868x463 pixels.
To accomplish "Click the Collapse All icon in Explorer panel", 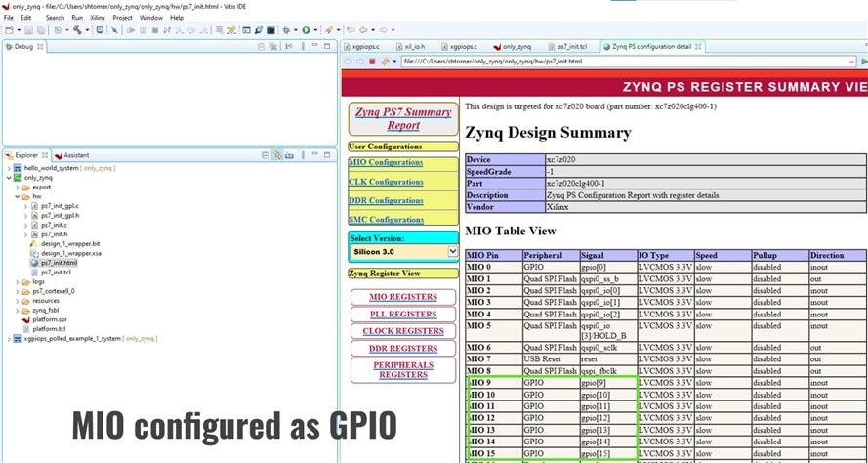I will [266, 155].
